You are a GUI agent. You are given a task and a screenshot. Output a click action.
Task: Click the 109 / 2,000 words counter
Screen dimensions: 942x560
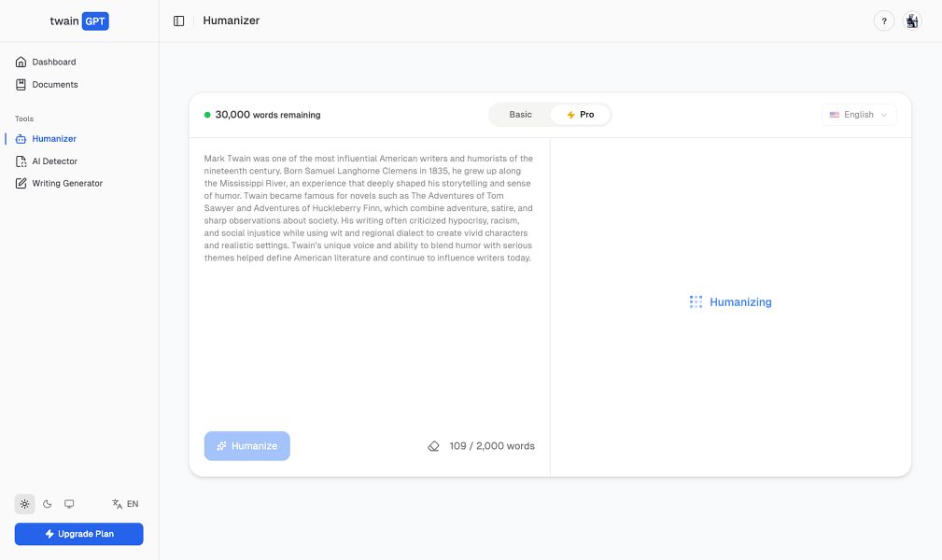[492, 446]
